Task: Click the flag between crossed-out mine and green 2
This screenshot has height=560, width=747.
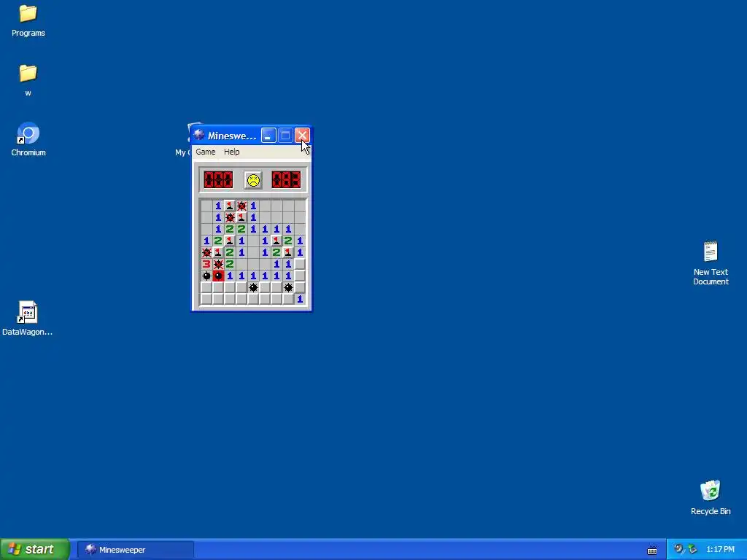Action: pos(218,252)
